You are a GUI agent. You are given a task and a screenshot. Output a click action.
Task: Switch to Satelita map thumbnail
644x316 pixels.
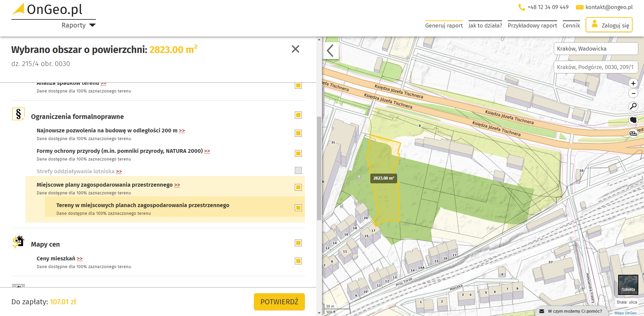(x=628, y=285)
